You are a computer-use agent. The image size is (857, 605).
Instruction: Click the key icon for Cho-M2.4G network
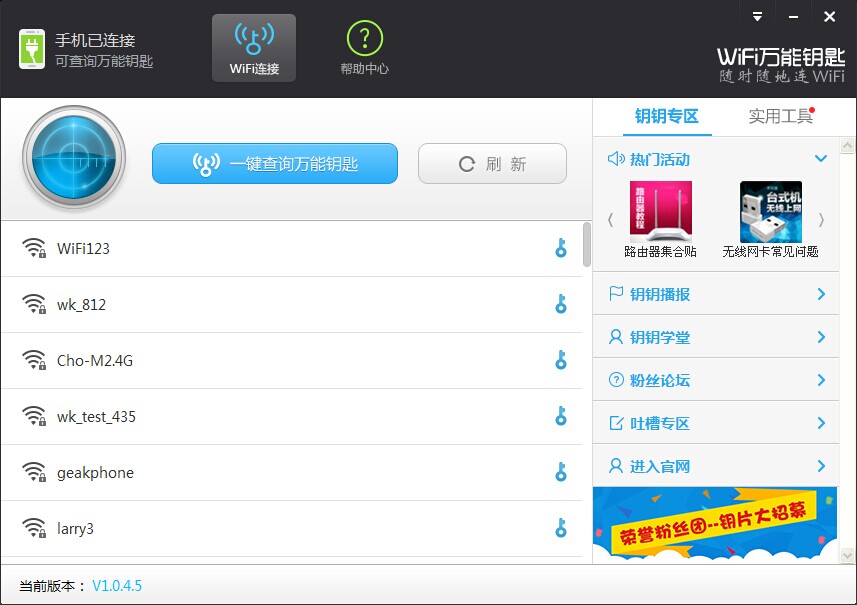[x=561, y=360]
